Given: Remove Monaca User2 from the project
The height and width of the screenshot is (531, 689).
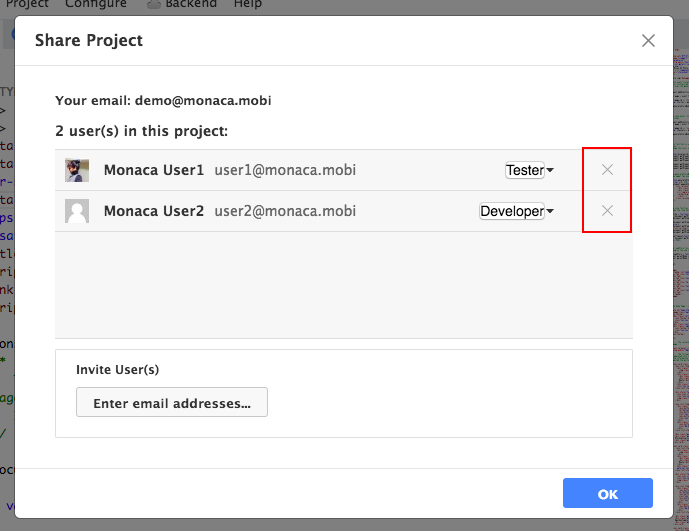Looking at the screenshot, I should pos(607,211).
